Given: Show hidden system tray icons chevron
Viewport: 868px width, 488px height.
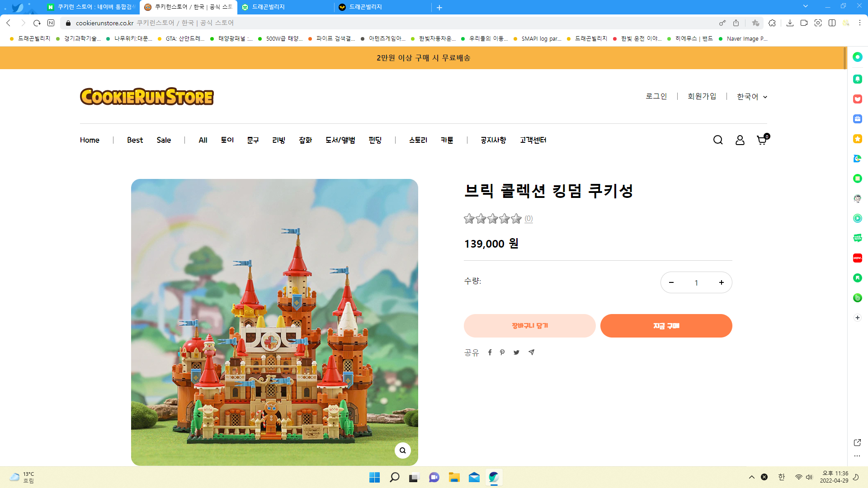Looking at the screenshot, I should (x=751, y=477).
